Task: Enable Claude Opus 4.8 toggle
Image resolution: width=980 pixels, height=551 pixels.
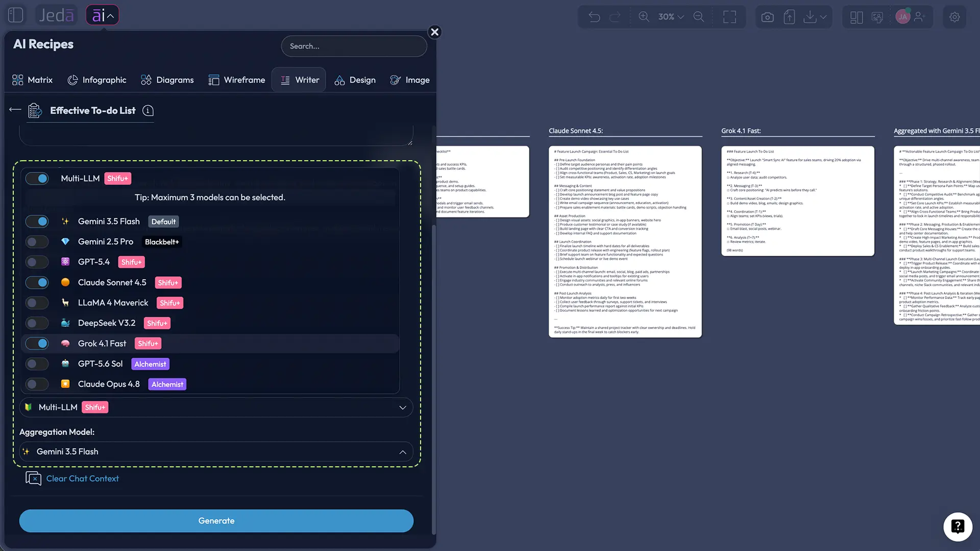Action: (37, 384)
